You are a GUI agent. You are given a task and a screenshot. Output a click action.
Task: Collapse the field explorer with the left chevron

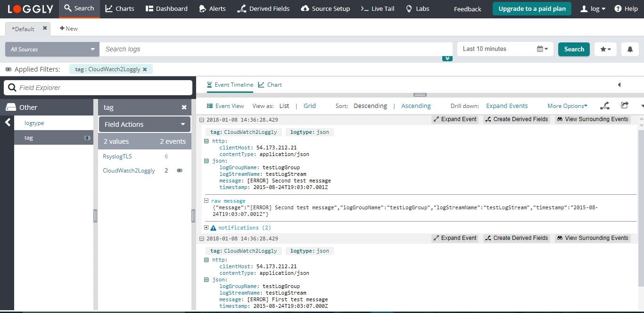tap(8, 123)
